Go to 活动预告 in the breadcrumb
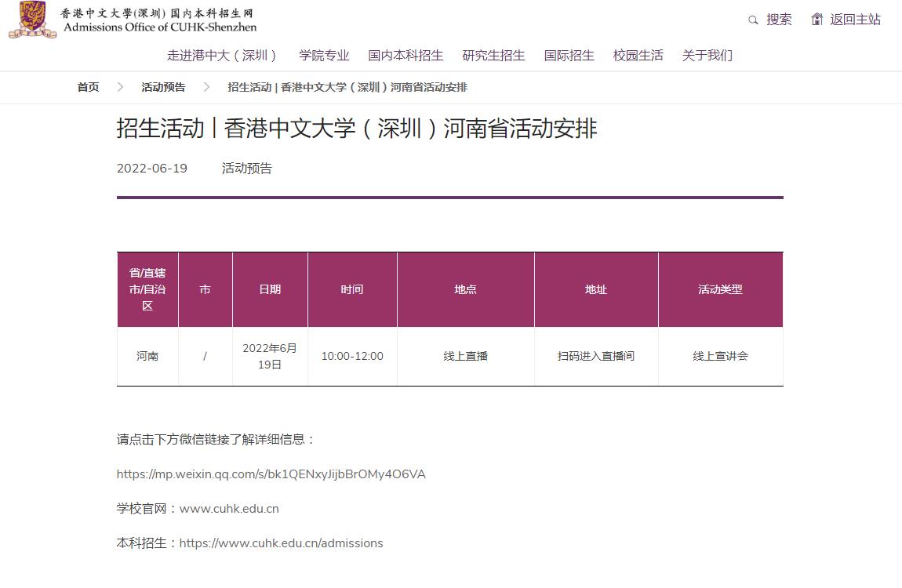 pos(163,87)
